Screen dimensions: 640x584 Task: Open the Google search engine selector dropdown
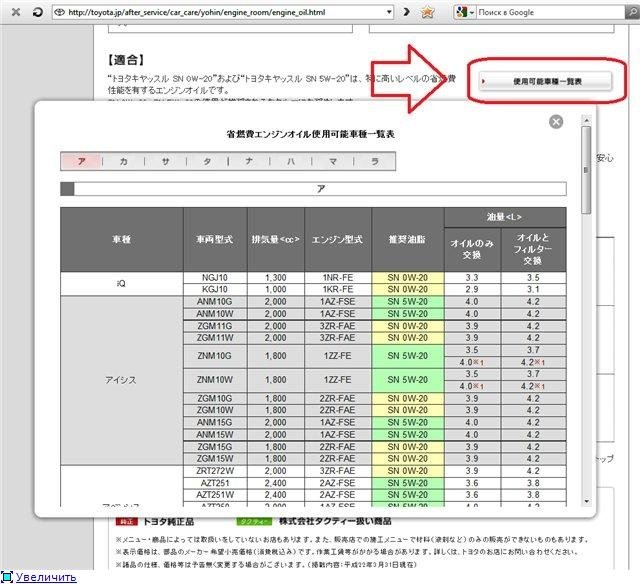(x=465, y=12)
